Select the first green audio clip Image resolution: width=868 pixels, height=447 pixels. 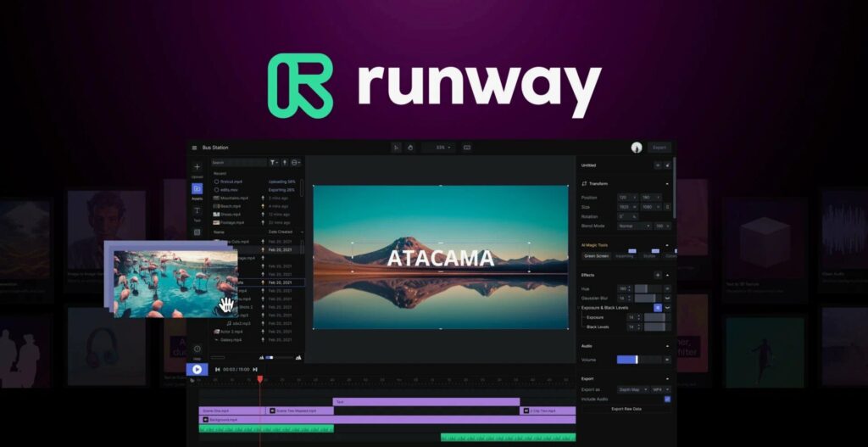[x=266, y=428]
